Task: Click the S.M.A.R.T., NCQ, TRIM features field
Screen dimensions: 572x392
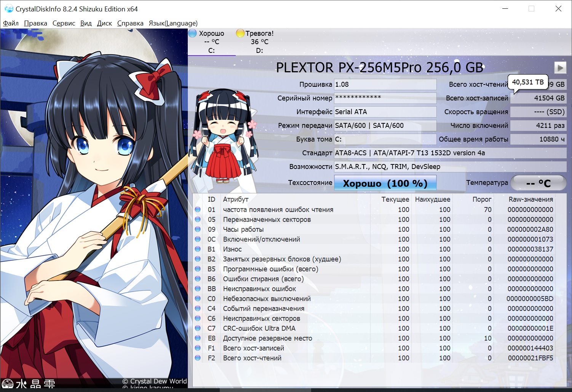Action: tap(450, 167)
